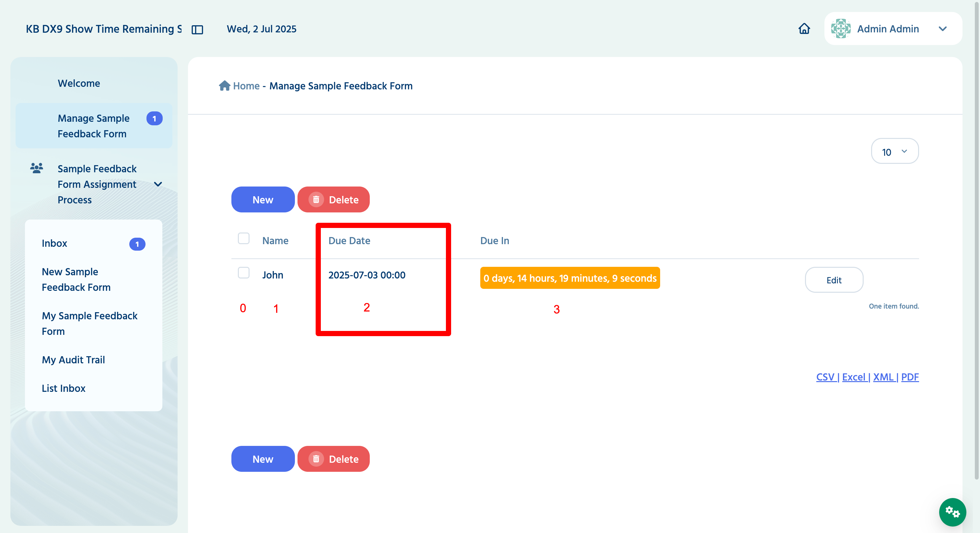Sort by Name column header
Viewport: 980px width, 533px height.
pos(275,241)
